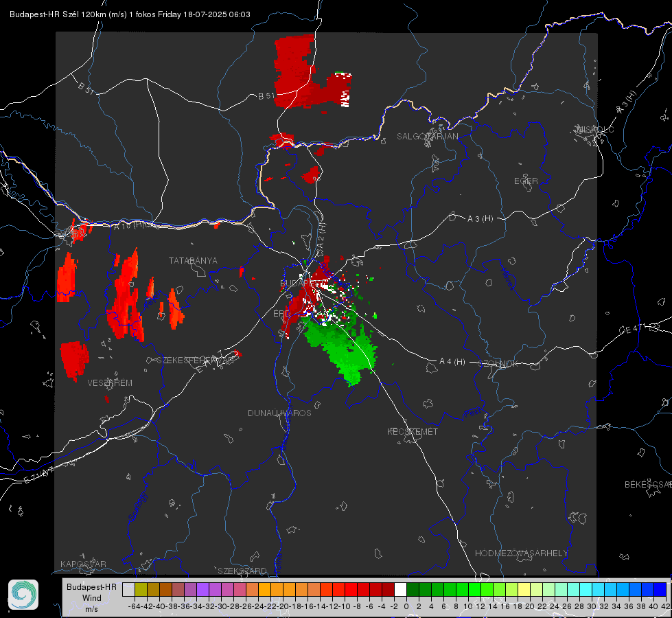Select the light gray swatch at the legend start
Image resolution: width=672 pixels, height=618 pixels.
tap(128, 589)
